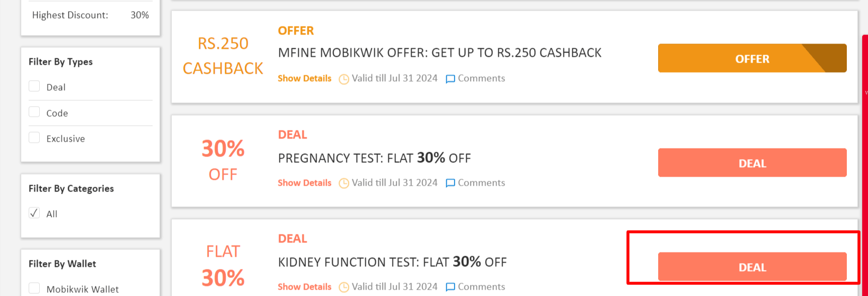
Task: Click DEAL button for Pregnancy Test
Action: (x=752, y=163)
